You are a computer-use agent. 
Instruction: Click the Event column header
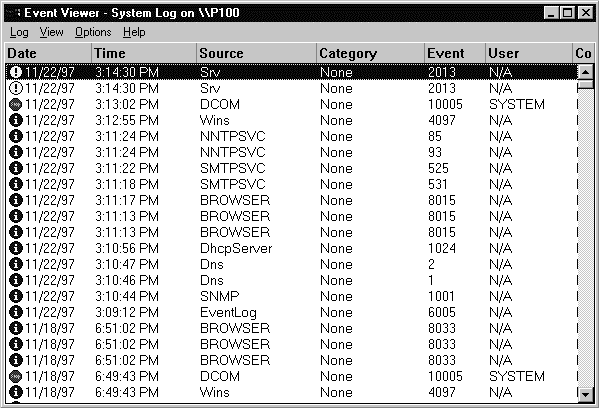[455, 53]
